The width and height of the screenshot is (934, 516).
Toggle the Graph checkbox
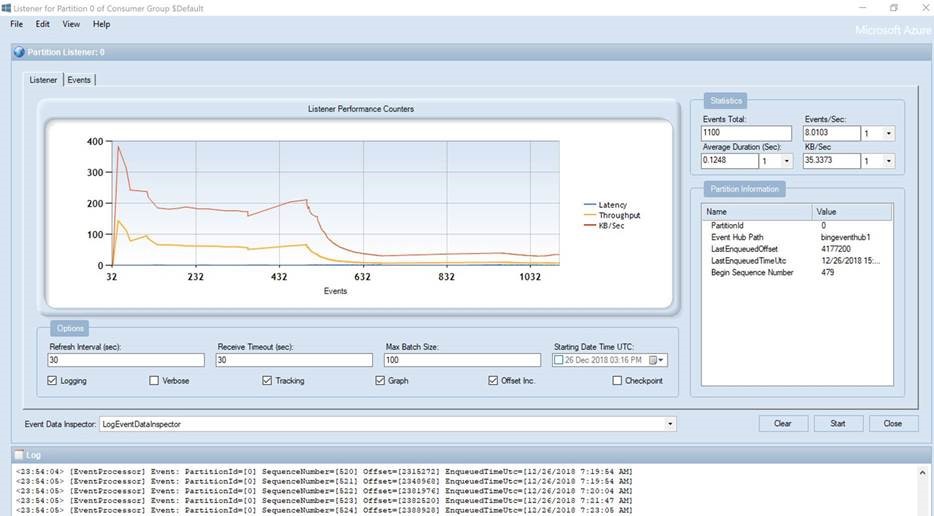(380, 381)
